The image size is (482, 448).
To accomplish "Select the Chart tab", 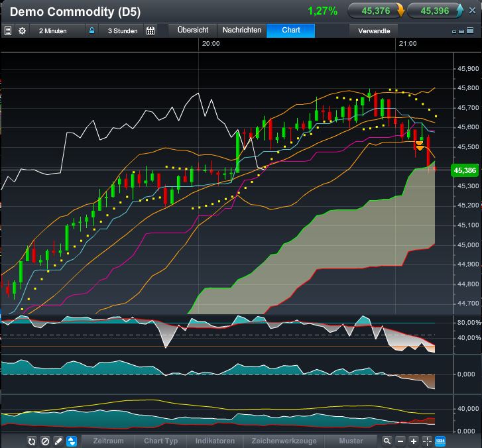I will (x=291, y=30).
